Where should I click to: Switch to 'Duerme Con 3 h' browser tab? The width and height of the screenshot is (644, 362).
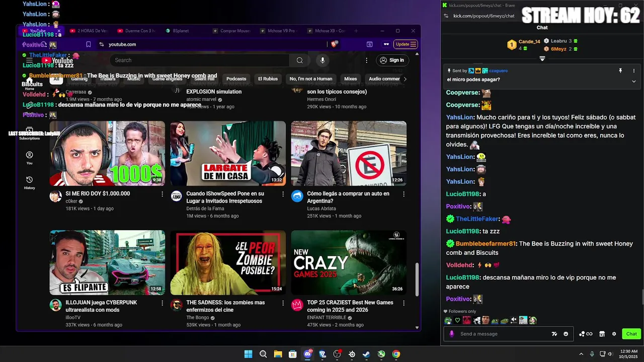coord(137,31)
